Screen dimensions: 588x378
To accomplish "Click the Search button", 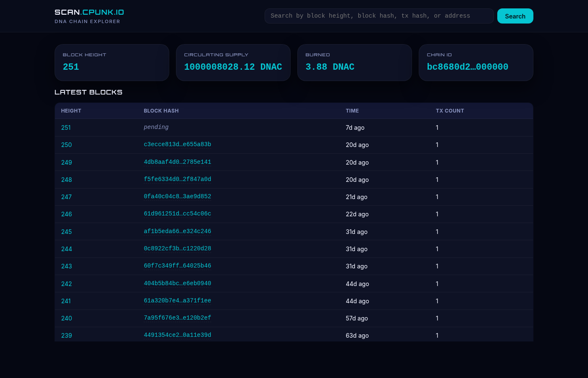I will pos(515,16).
